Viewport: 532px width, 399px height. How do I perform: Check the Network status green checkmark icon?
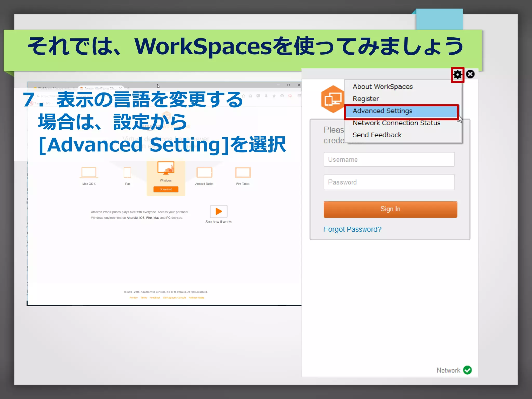[x=467, y=370]
